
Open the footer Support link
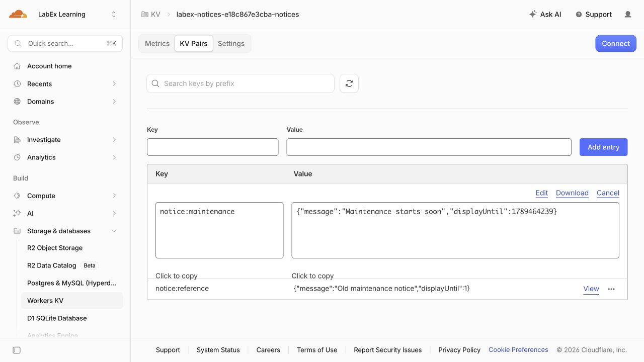point(168,350)
